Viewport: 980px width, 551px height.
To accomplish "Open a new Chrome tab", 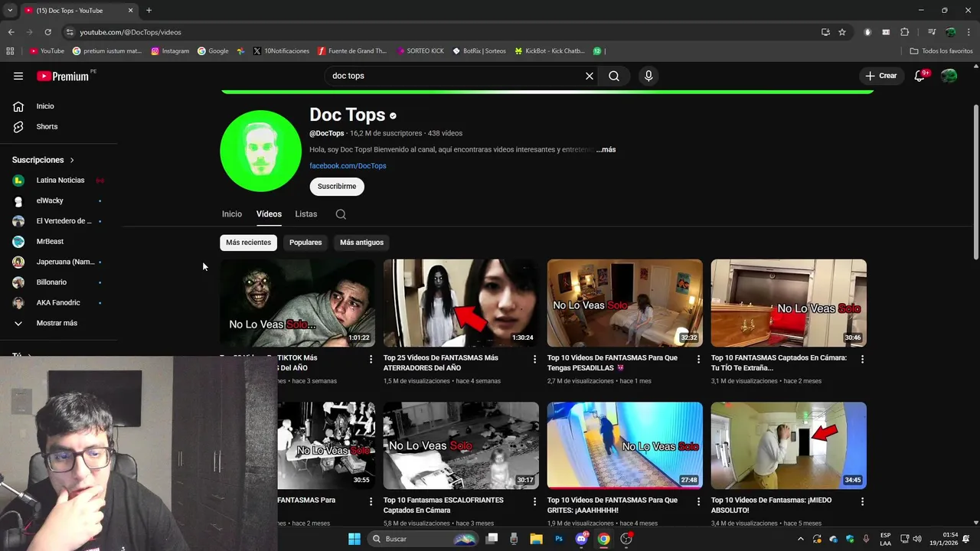I will click(149, 10).
